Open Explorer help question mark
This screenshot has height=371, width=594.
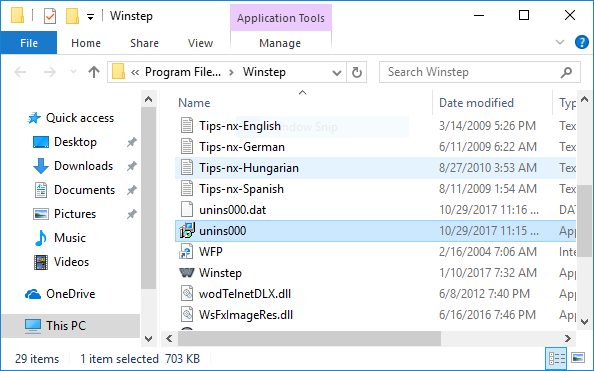tap(581, 42)
